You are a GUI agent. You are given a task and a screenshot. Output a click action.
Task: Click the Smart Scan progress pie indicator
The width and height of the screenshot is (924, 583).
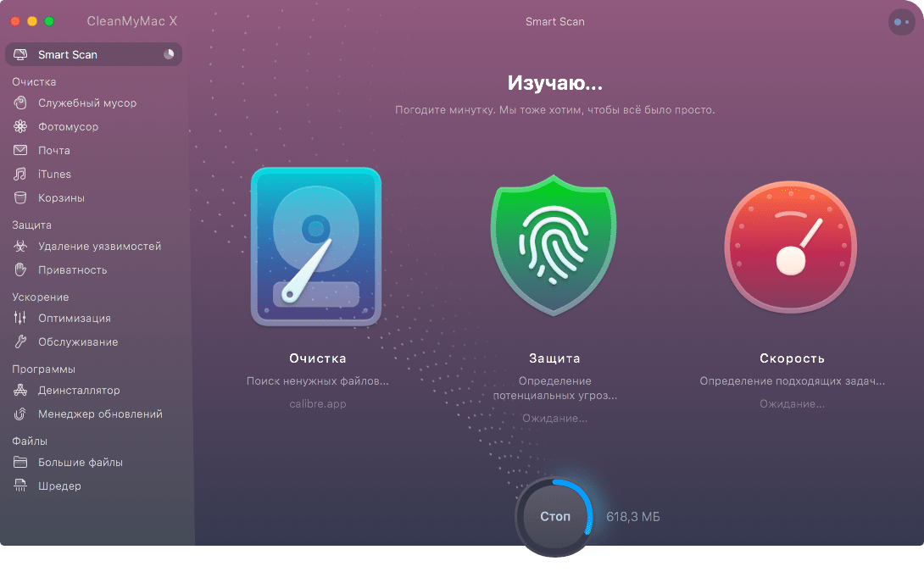[x=169, y=54]
